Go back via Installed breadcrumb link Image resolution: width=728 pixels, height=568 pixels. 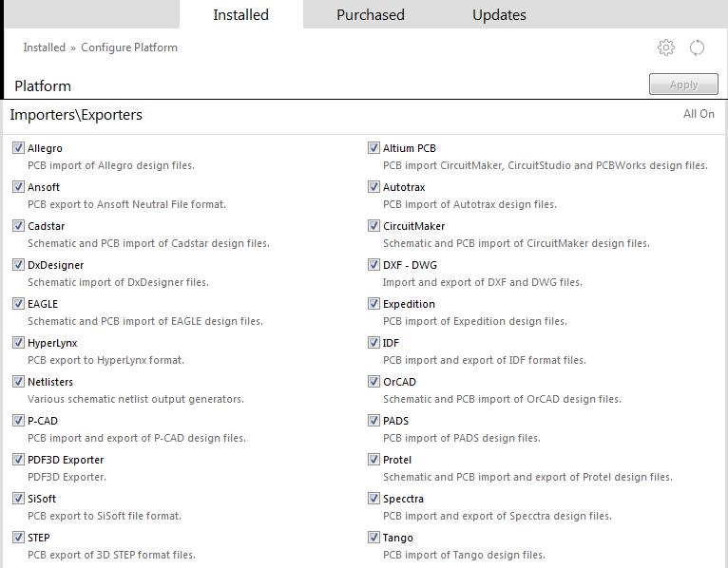(44, 47)
